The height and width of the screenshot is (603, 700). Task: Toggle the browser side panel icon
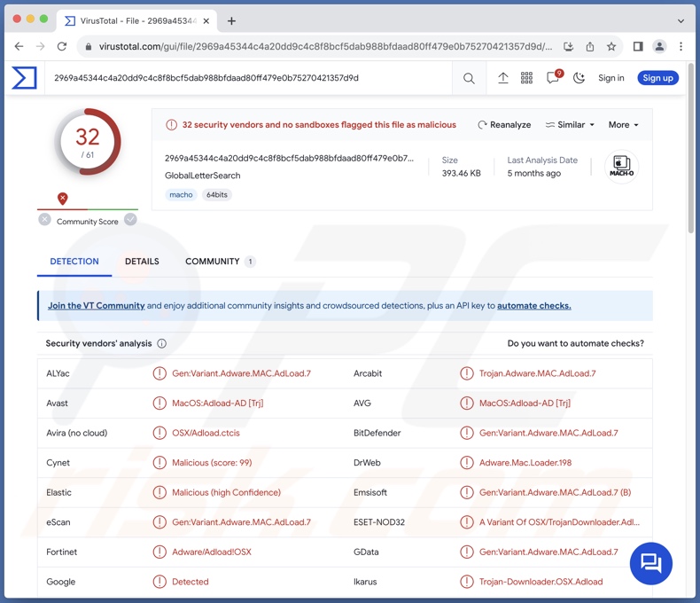[x=638, y=46]
